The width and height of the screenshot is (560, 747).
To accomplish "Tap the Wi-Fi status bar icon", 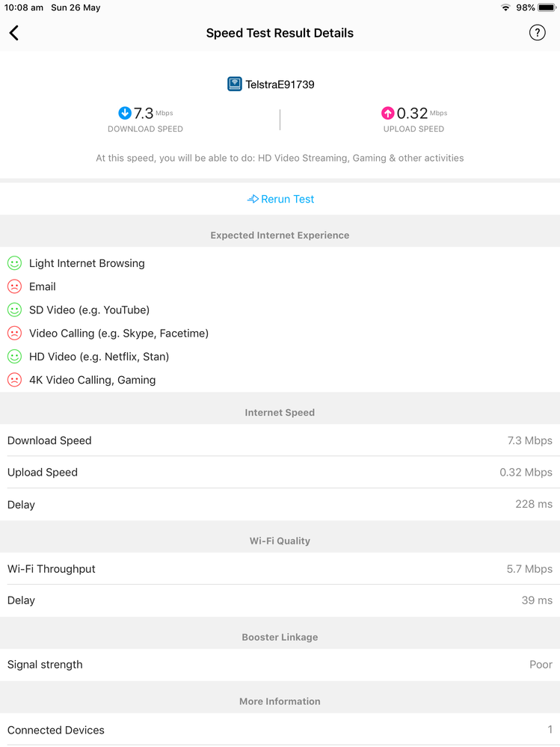I will tap(505, 7).
